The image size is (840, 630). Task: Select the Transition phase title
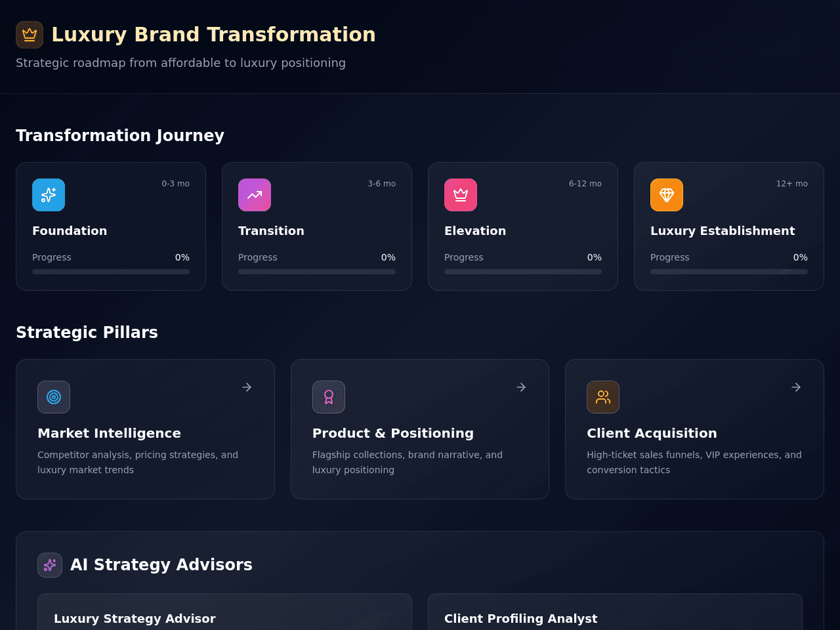coord(271,231)
